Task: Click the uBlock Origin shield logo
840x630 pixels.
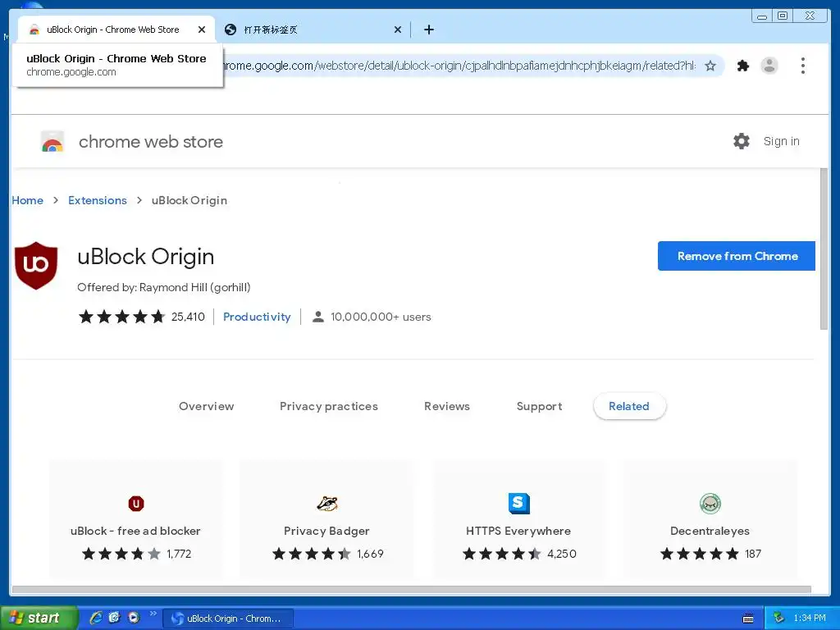Action: pyautogui.click(x=36, y=265)
